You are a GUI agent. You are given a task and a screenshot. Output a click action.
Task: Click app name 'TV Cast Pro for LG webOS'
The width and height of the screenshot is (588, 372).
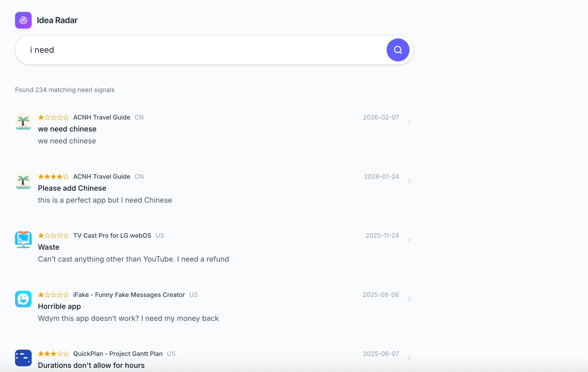112,236
